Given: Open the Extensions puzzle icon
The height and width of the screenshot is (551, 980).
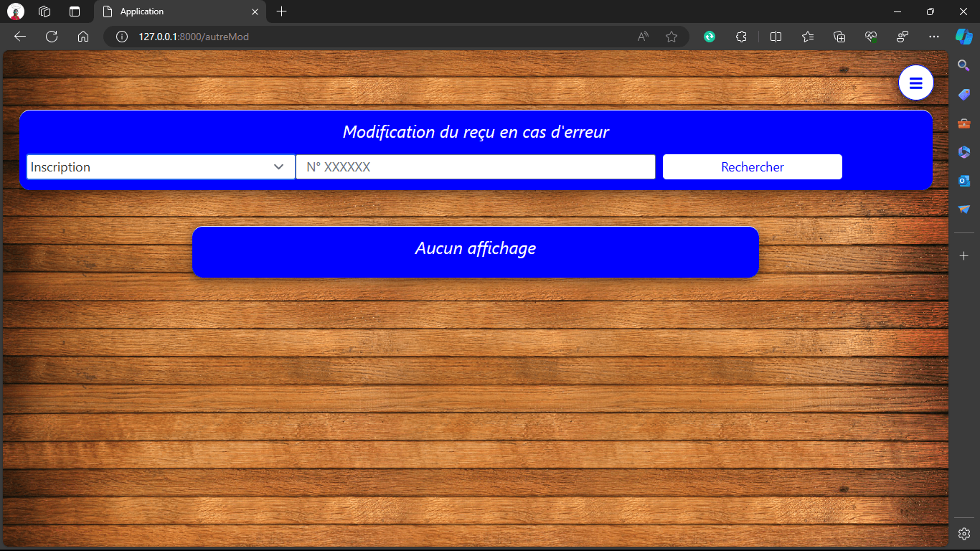Looking at the screenshot, I should point(742,37).
